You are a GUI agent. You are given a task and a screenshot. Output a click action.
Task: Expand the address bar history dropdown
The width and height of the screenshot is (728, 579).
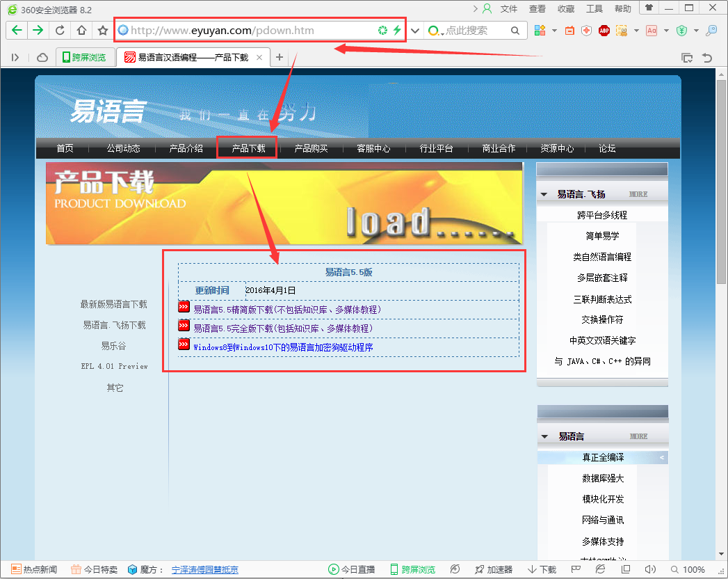415,31
